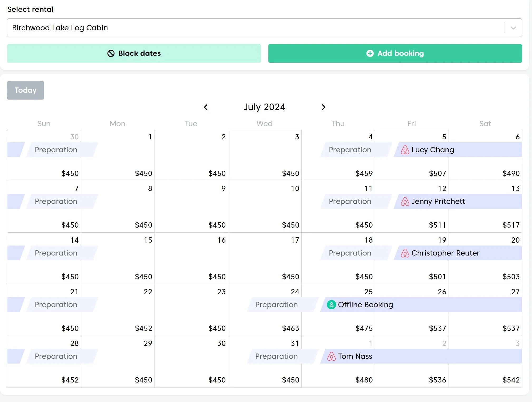Image resolution: width=532 pixels, height=402 pixels.
Task: Click the Add booking button
Action: tap(395, 53)
